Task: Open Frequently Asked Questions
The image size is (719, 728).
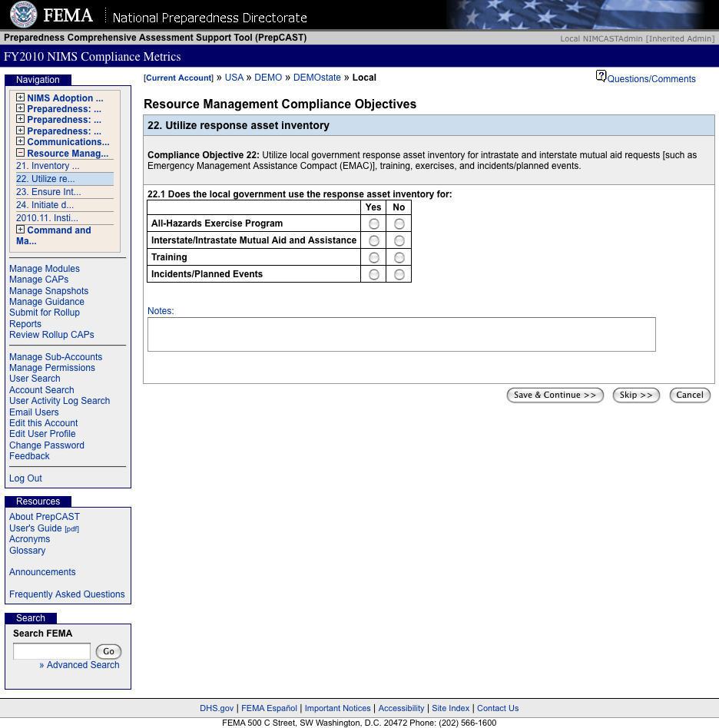Action: pyautogui.click(x=67, y=594)
